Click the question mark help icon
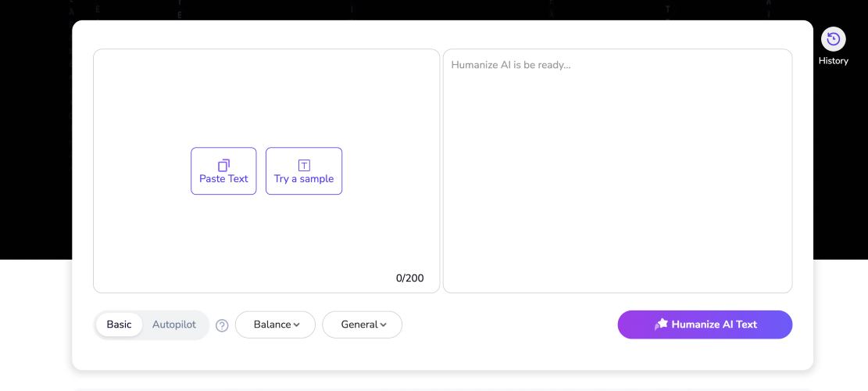Screen dimensions: 868x391 pyautogui.click(x=222, y=325)
